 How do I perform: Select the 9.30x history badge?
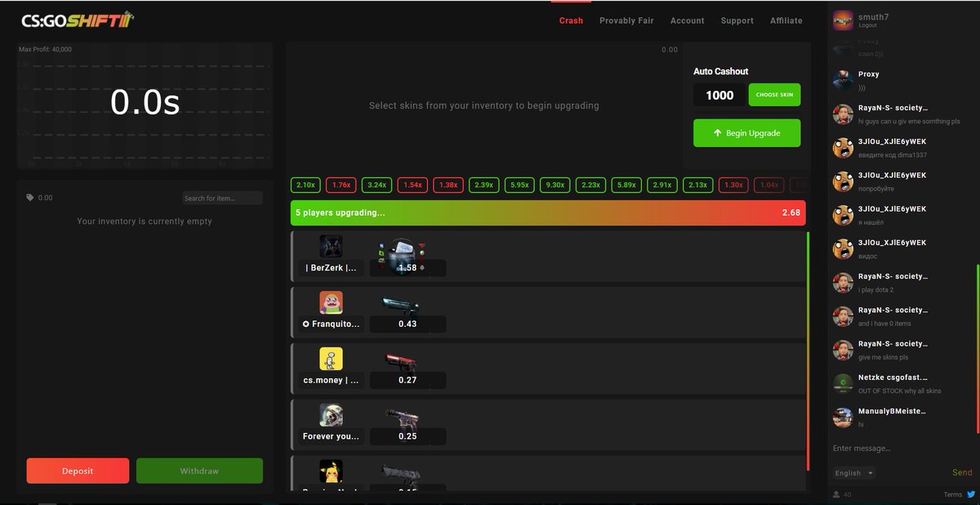(555, 185)
